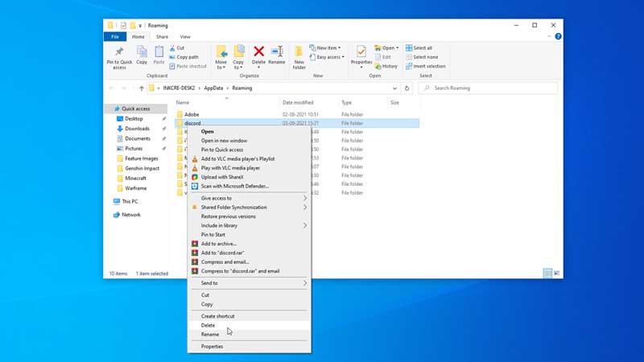Choose Rename in the context menu
The height and width of the screenshot is (362, 644).
point(210,335)
